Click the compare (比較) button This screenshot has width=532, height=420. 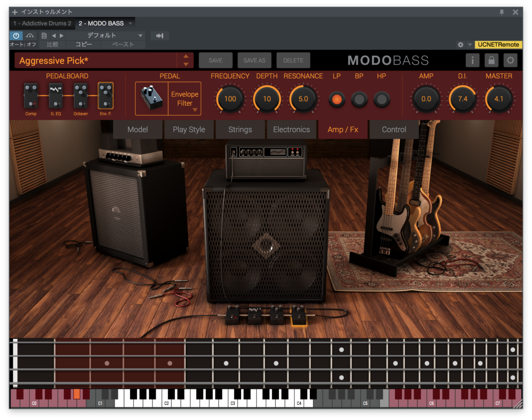click(x=52, y=45)
